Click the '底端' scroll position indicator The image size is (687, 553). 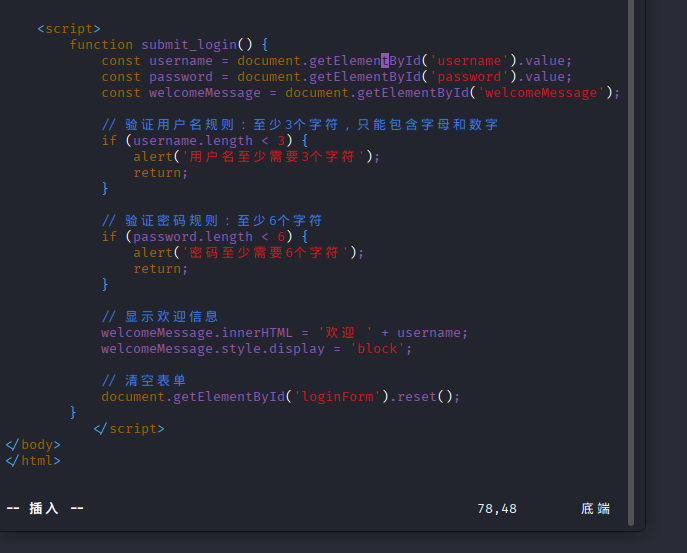(x=595, y=509)
